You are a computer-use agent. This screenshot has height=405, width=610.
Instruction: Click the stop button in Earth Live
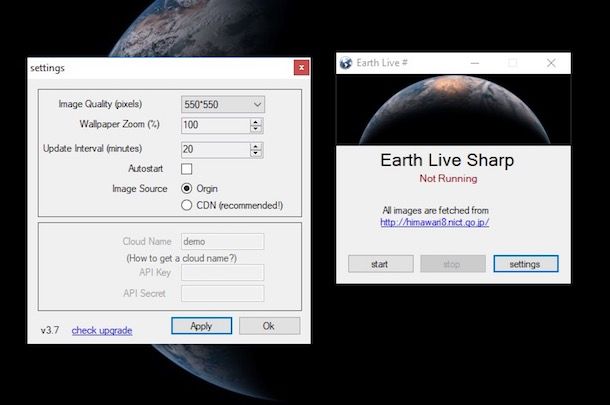click(453, 264)
